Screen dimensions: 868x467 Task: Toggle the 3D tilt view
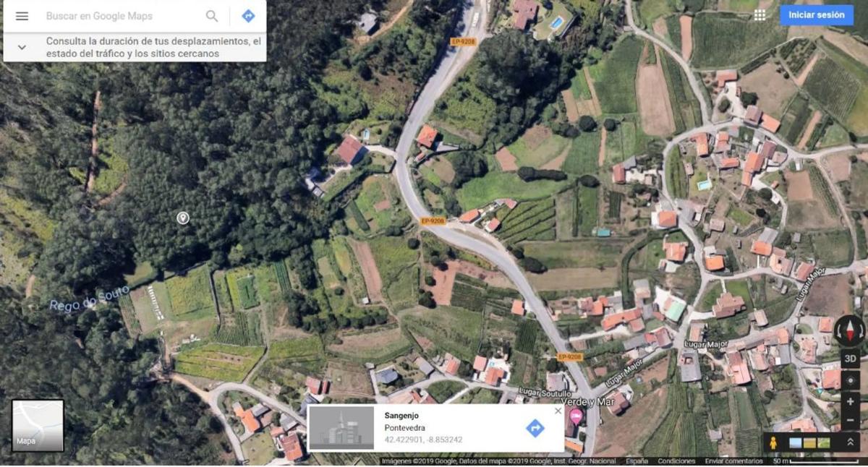[x=851, y=359]
